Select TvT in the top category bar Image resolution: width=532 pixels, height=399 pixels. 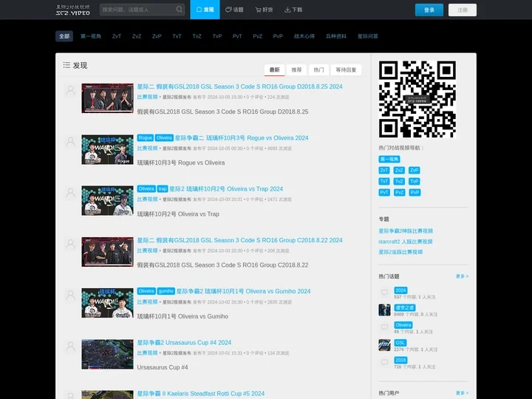[x=177, y=36]
